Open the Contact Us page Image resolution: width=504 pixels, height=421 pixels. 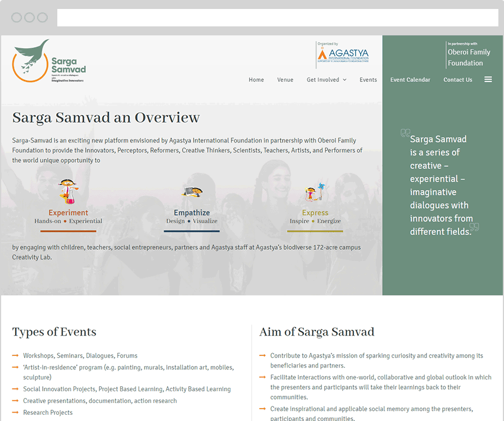click(x=458, y=80)
